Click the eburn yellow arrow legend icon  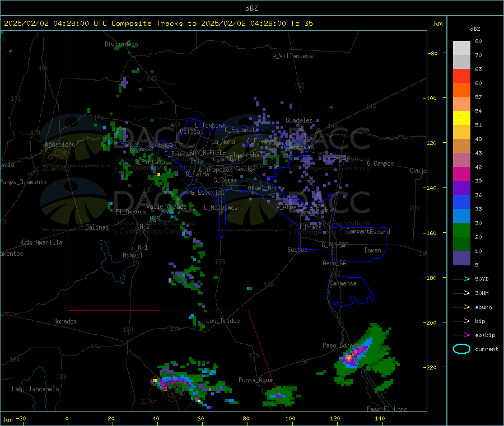(461, 307)
